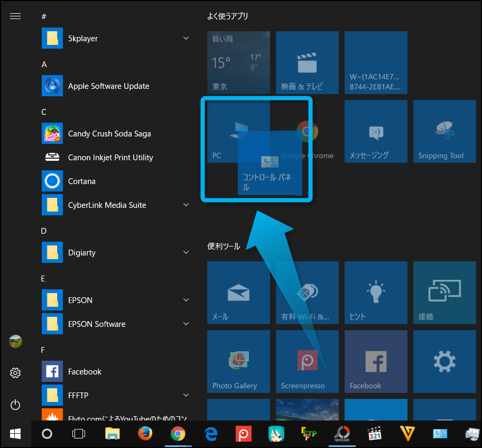The image size is (482, 448).
Task: Expand the EPSON Software folder
Action: point(186,324)
